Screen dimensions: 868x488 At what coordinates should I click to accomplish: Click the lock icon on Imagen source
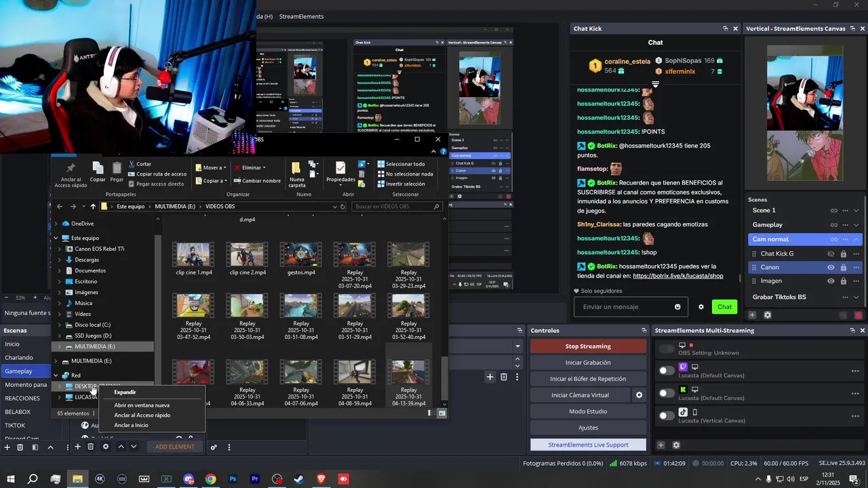point(844,281)
